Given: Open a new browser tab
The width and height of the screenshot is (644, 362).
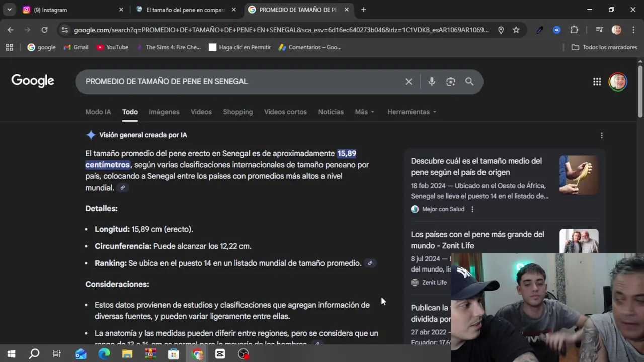Looking at the screenshot, I should click(363, 10).
